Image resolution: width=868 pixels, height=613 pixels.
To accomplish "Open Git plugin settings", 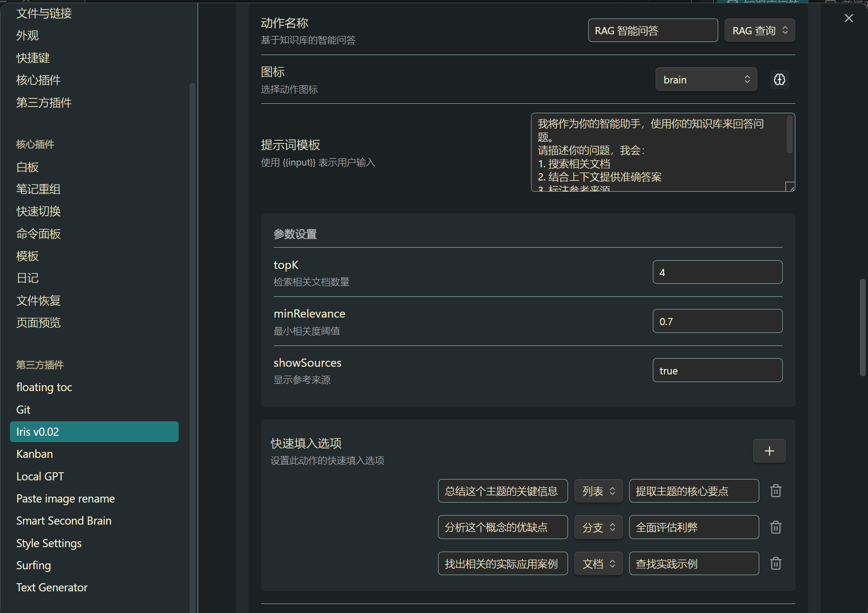I will (94, 410).
